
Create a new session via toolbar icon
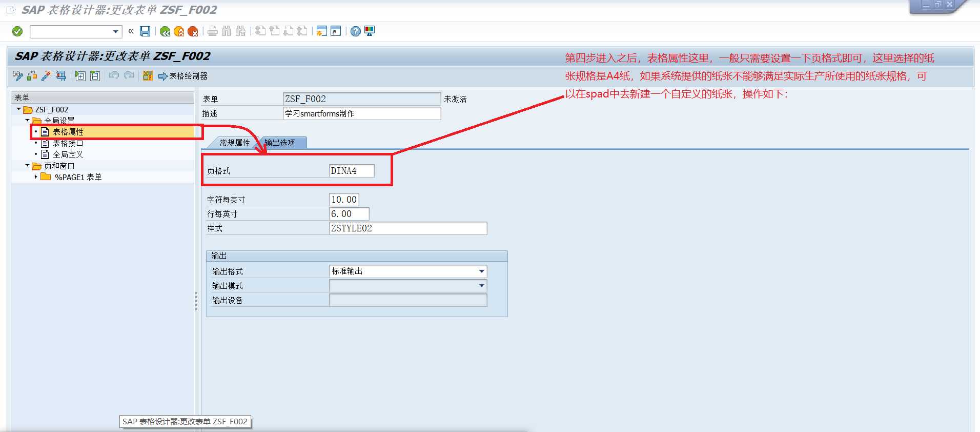pos(322,31)
